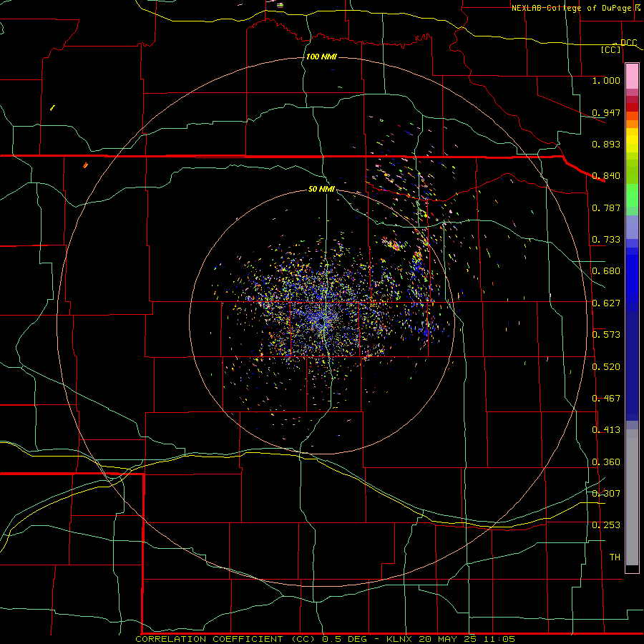The height and width of the screenshot is (644, 644).
Task: Click the 0.893 scale value
Action: pyautogui.click(x=606, y=144)
